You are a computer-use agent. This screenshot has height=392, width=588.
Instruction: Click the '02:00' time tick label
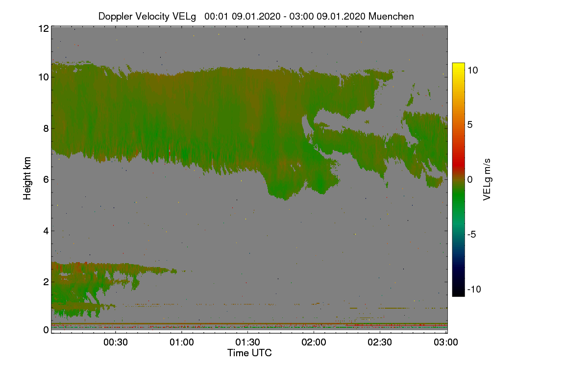314,342
